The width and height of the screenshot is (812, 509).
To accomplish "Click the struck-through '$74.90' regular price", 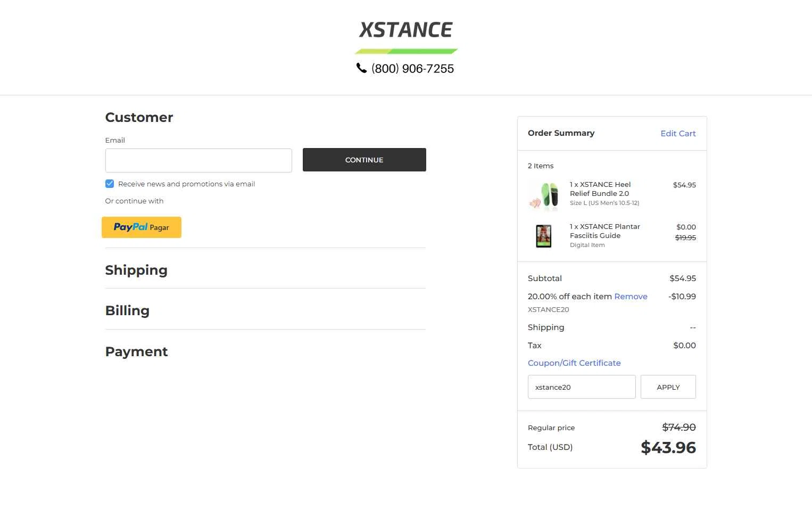I will pos(679,428).
